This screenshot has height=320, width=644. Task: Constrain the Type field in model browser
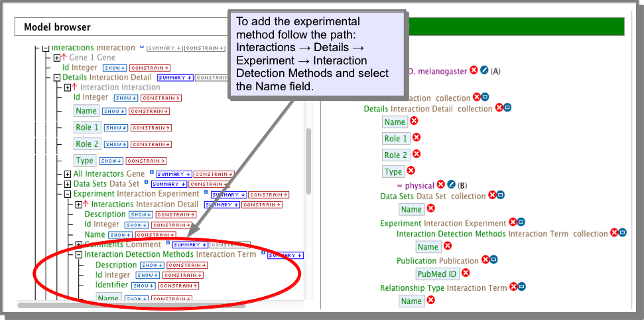(x=146, y=161)
